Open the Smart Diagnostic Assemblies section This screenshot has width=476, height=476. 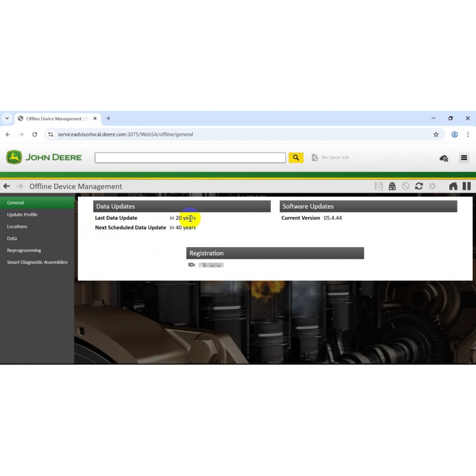pos(37,262)
